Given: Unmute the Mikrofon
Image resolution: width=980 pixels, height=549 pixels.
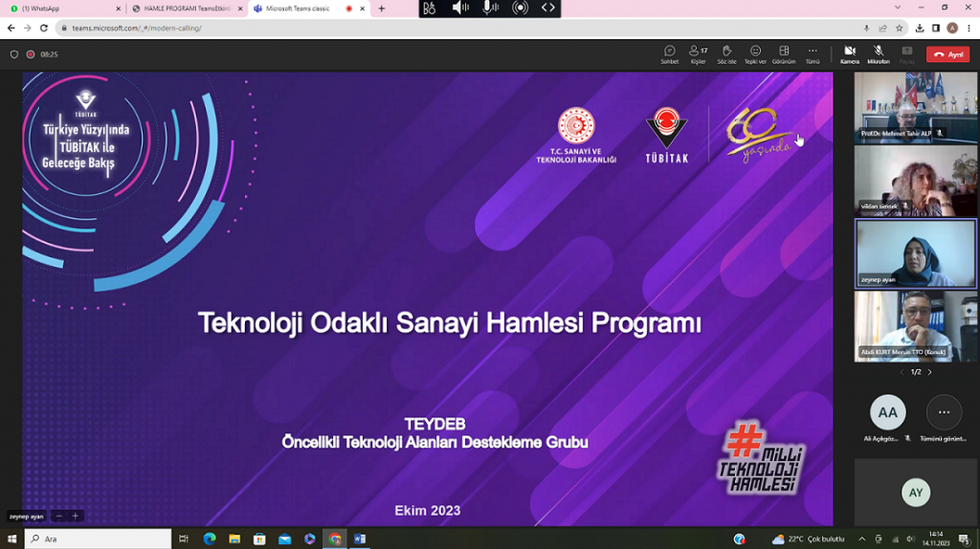Looking at the screenshot, I should click(x=878, y=54).
